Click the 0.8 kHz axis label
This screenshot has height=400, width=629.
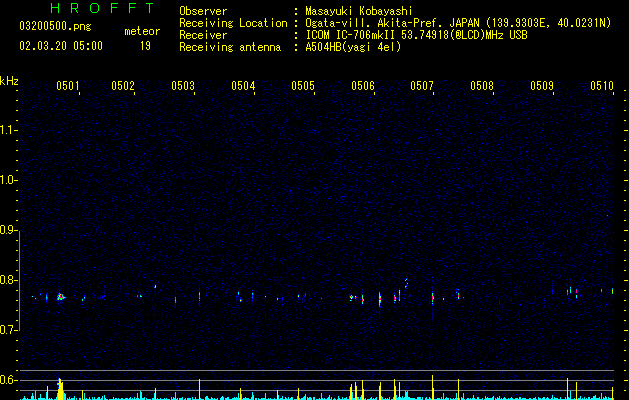point(9,280)
